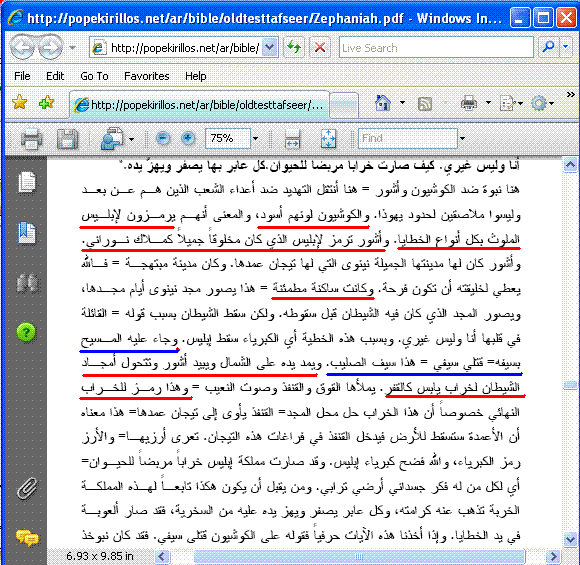Open the Bookmarks panel in the sidebar

(x=27, y=233)
